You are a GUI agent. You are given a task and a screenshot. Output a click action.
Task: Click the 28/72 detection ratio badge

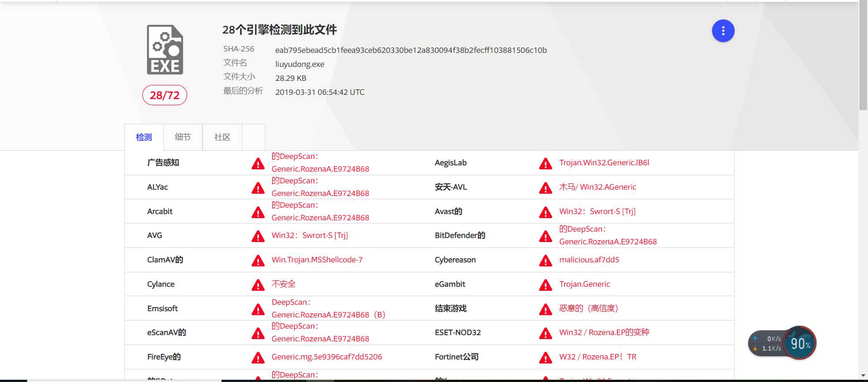pos(165,95)
